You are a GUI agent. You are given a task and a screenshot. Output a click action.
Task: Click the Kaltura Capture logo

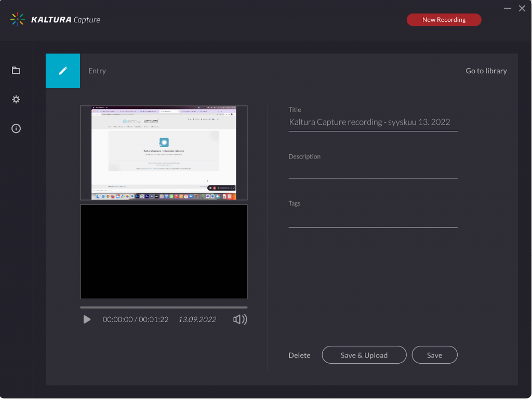pos(55,19)
